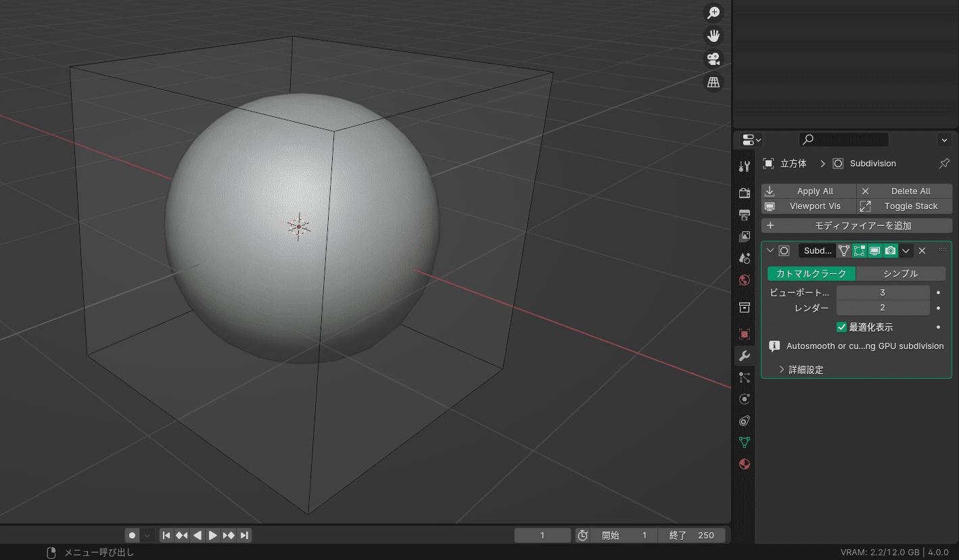Open the Render properties tab

point(745,193)
